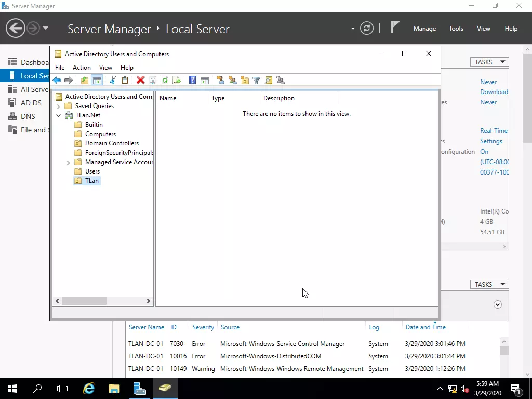532x399 pixels.
Task: Click tree pane horizontal scrollbar thumb
Action: pos(84,301)
